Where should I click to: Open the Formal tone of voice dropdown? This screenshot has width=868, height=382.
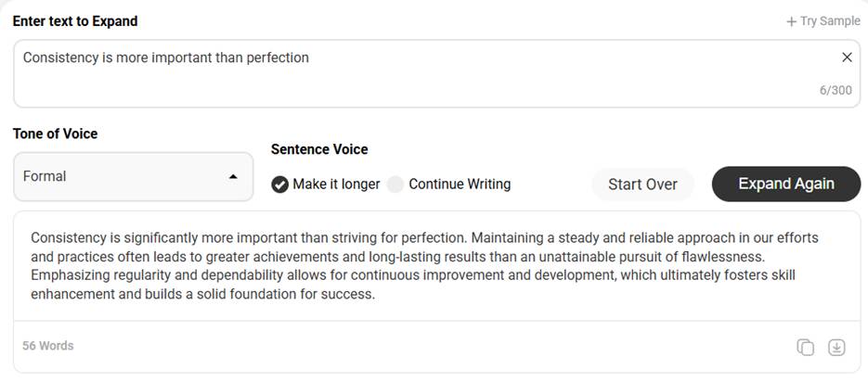(134, 176)
